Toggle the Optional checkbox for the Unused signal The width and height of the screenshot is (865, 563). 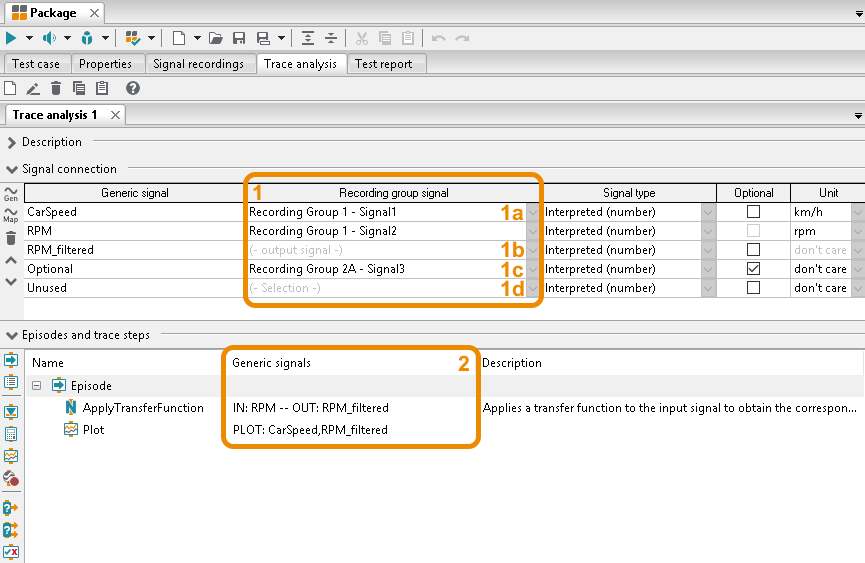point(753,288)
